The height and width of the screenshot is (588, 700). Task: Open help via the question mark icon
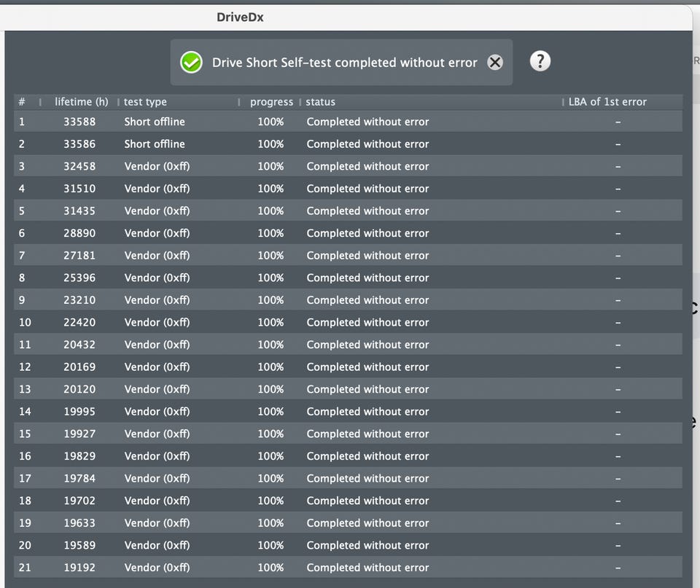point(540,61)
